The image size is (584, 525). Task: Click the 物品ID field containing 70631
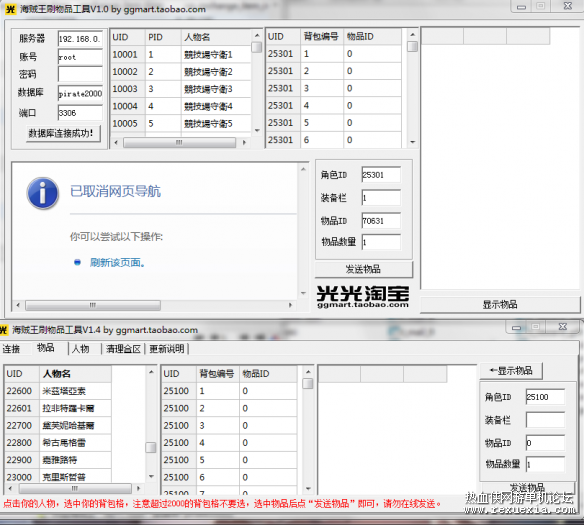coord(381,221)
